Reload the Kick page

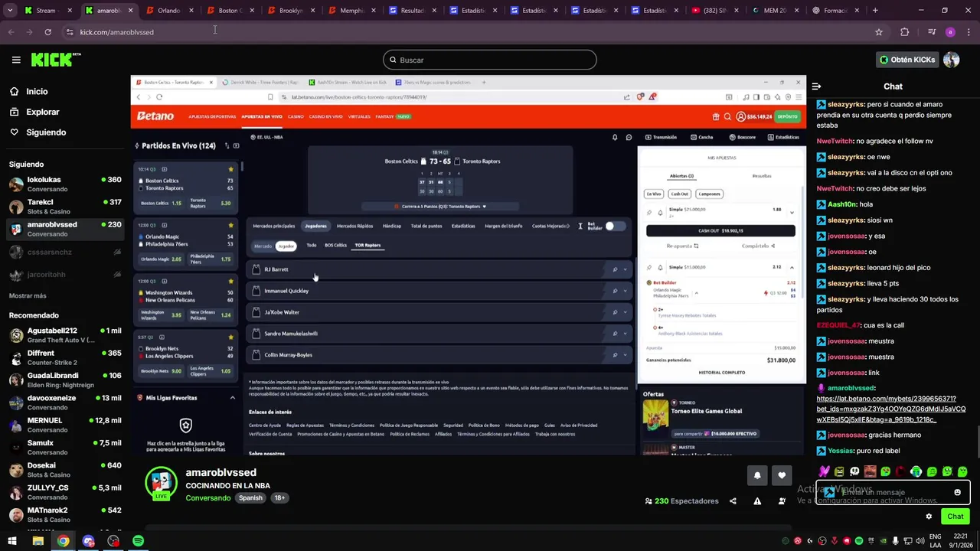click(47, 32)
